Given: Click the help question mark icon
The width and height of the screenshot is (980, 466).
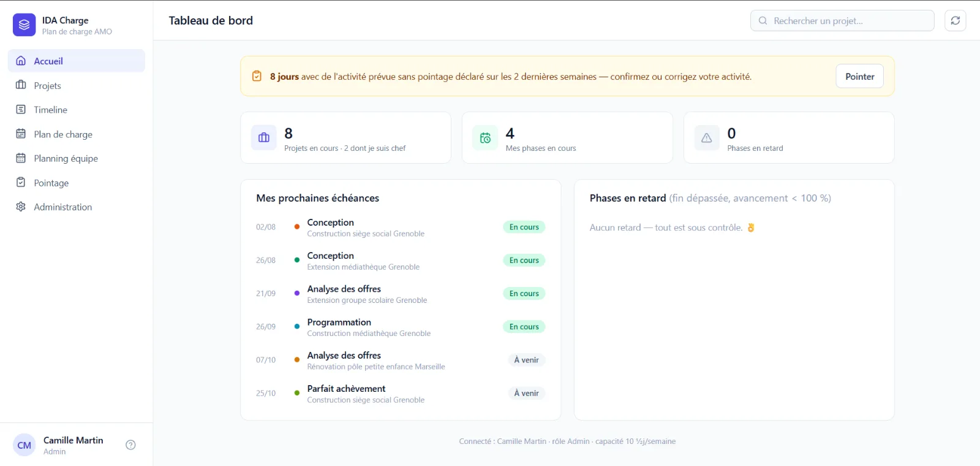Looking at the screenshot, I should point(130,445).
